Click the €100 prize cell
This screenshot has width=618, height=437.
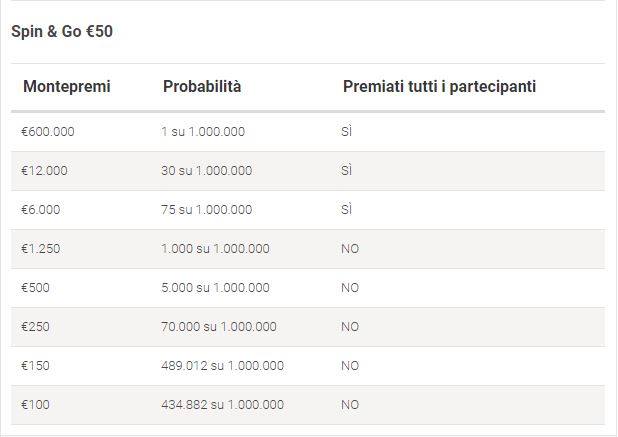(x=35, y=405)
